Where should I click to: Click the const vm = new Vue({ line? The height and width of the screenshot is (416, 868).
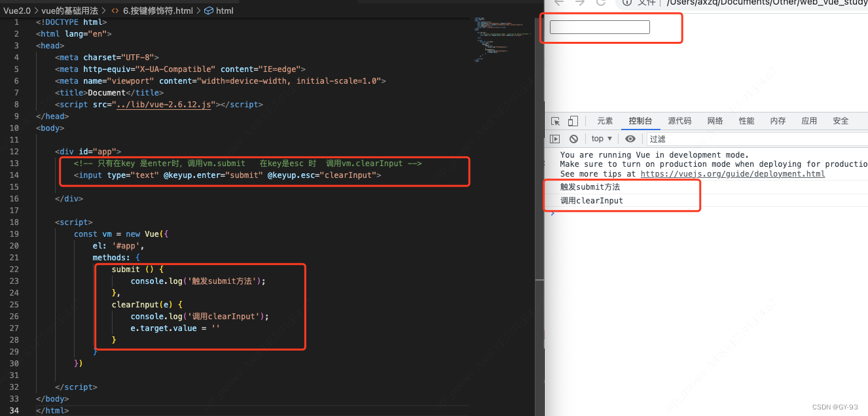click(x=122, y=234)
